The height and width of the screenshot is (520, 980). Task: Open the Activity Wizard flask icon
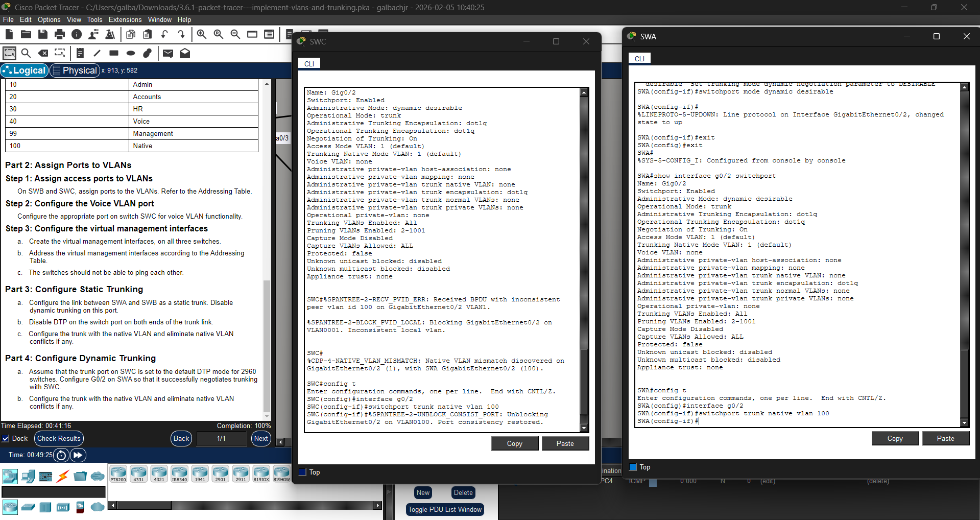point(110,34)
